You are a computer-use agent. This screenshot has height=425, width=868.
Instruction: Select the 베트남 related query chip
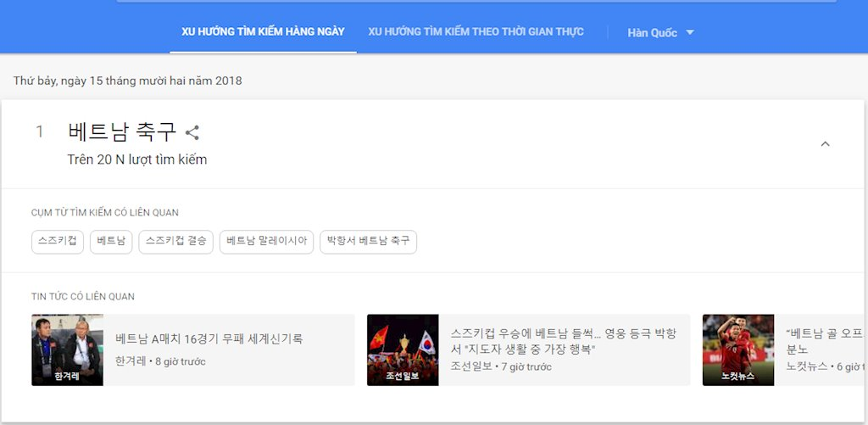click(110, 241)
